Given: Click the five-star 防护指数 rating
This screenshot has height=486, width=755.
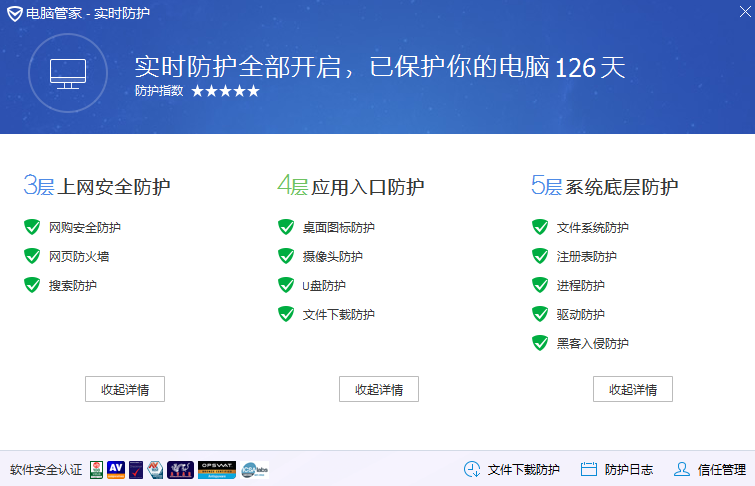Looking at the screenshot, I should click(225, 91).
